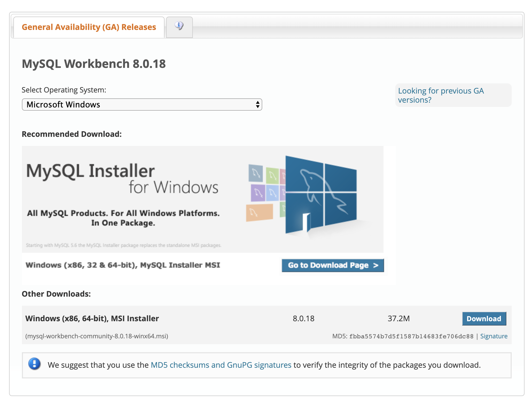532x403 pixels.
Task: Open MD5 checksums and GnuPG signatures link
Action: click(221, 365)
